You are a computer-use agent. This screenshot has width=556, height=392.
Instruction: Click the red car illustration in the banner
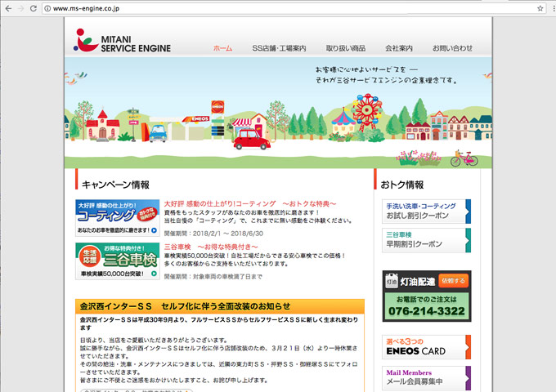coord(251,138)
